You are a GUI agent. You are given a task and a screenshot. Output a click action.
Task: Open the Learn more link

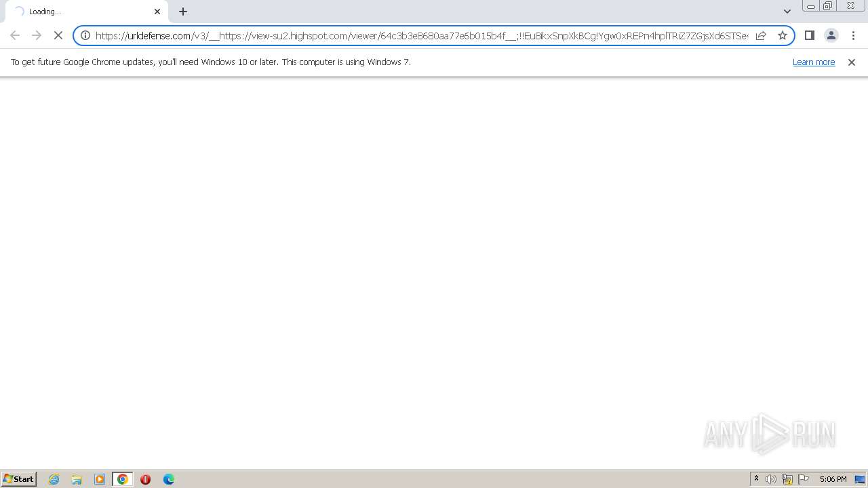click(814, 62)
